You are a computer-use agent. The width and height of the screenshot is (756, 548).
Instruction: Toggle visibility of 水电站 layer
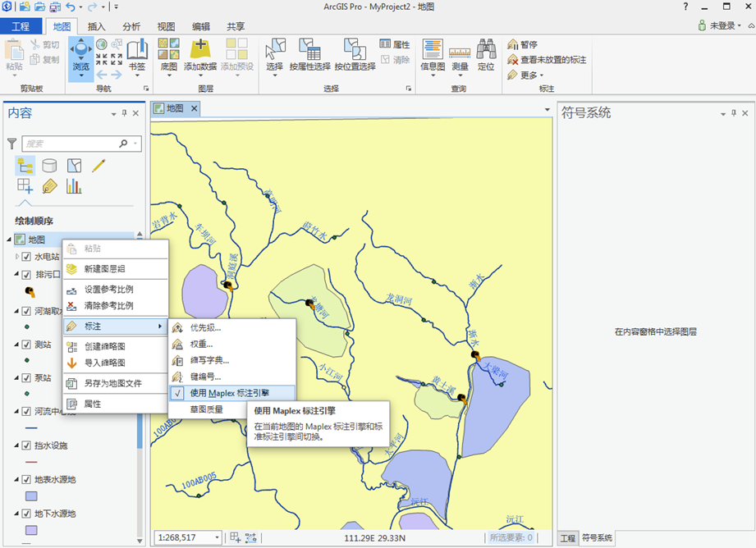click(26, 257)
